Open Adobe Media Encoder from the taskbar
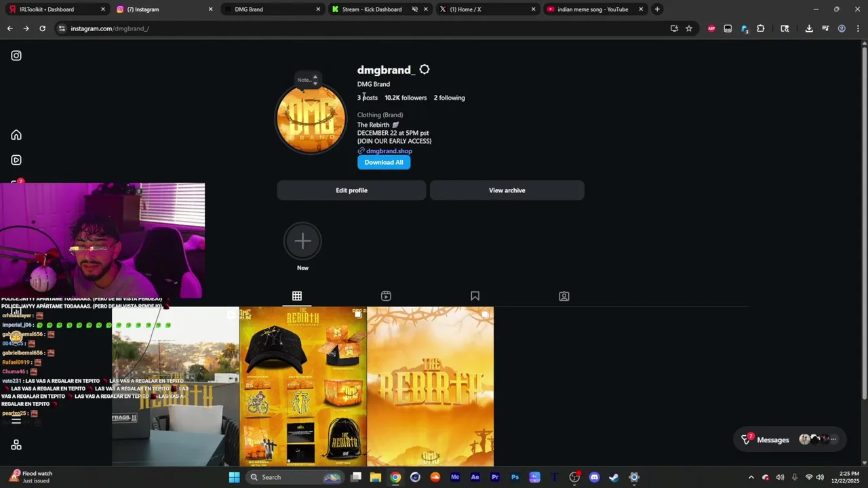The width and height of the screenshot is (868, 488). [455, 477]
